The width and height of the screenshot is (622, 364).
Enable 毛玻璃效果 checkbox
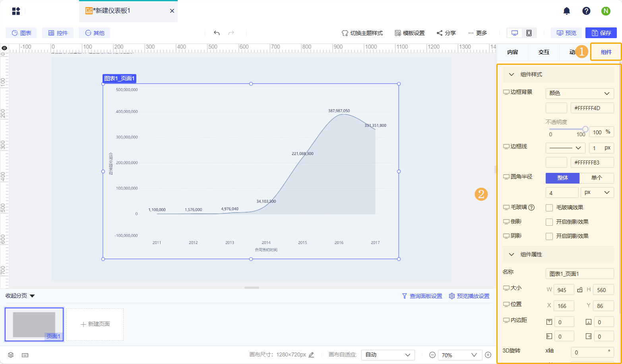click(x=549, y=207)
